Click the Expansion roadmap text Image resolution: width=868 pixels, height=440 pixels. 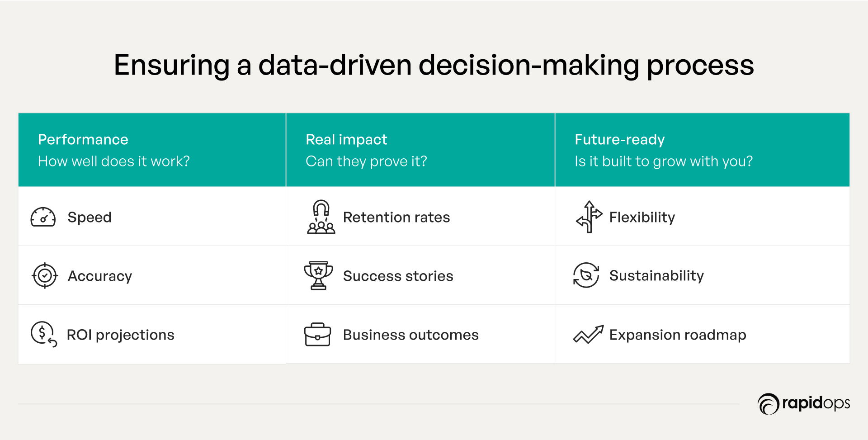pyautogui.click(x=678, y=335)
